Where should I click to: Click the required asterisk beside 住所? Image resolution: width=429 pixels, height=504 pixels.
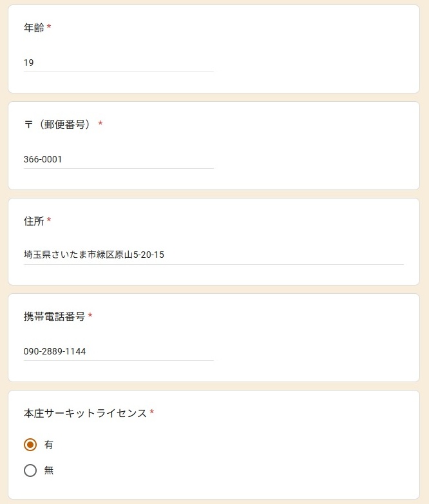click(49, 221)
